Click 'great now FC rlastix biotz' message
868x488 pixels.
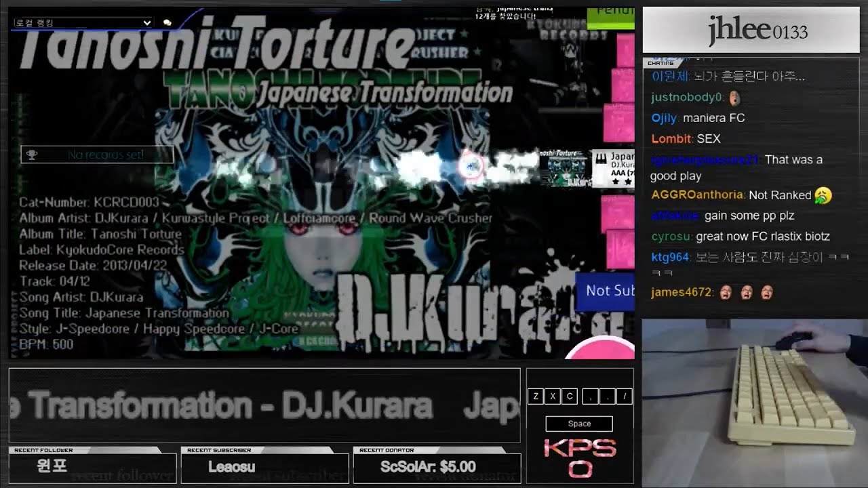click(x=763, y=237)
